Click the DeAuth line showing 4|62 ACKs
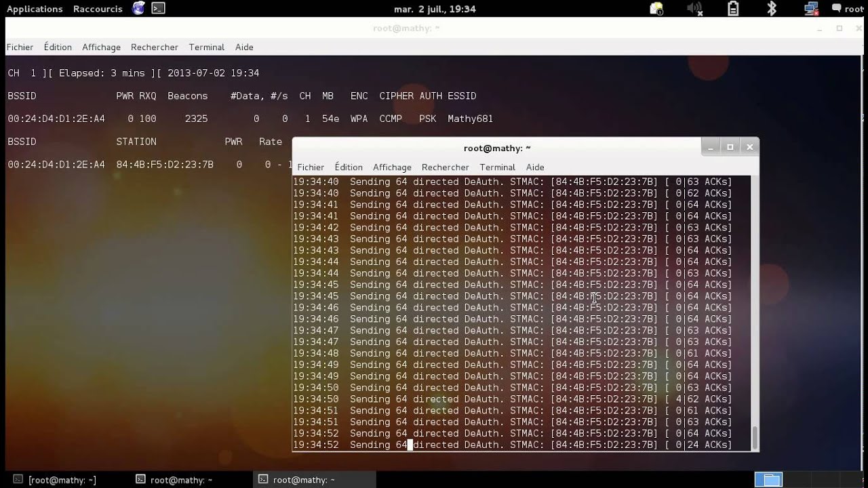Screen dimensions: 868x488 (x=513, y=399)
